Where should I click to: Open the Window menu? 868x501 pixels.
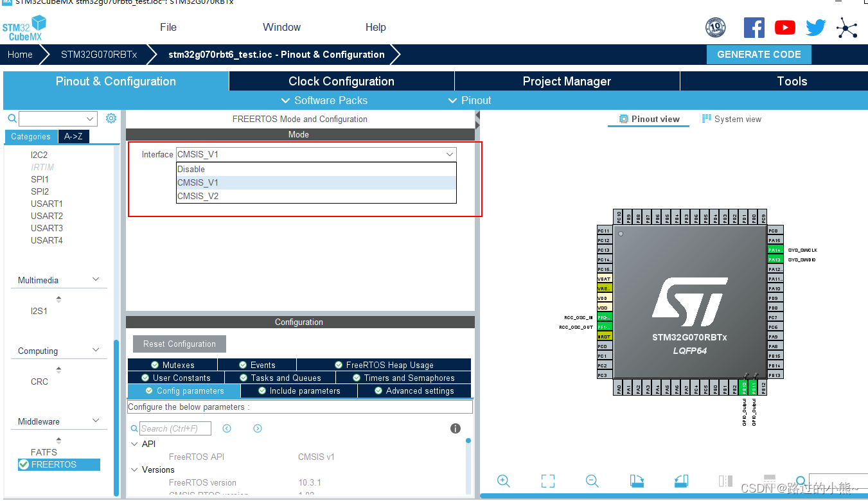[281, 27]
